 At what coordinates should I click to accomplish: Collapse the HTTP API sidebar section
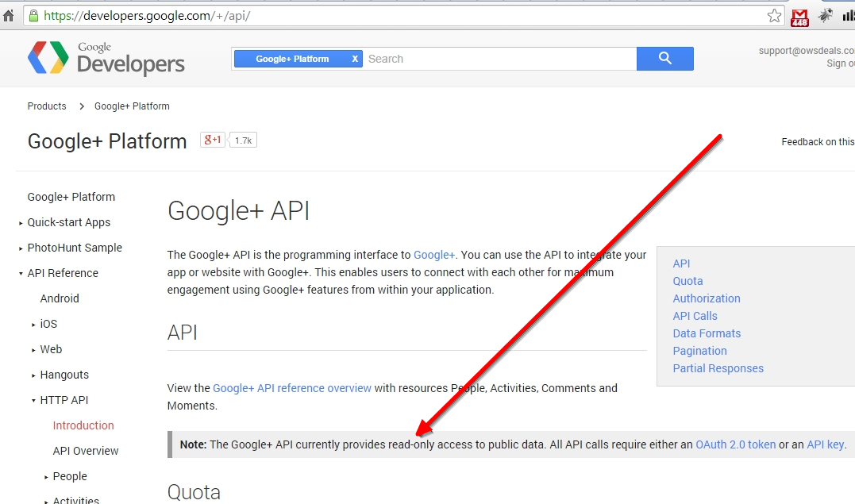pos(33,400)
